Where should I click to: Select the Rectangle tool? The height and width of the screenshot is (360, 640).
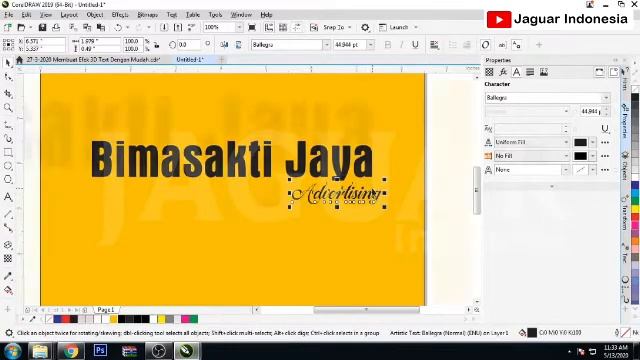tap(8, 153)
